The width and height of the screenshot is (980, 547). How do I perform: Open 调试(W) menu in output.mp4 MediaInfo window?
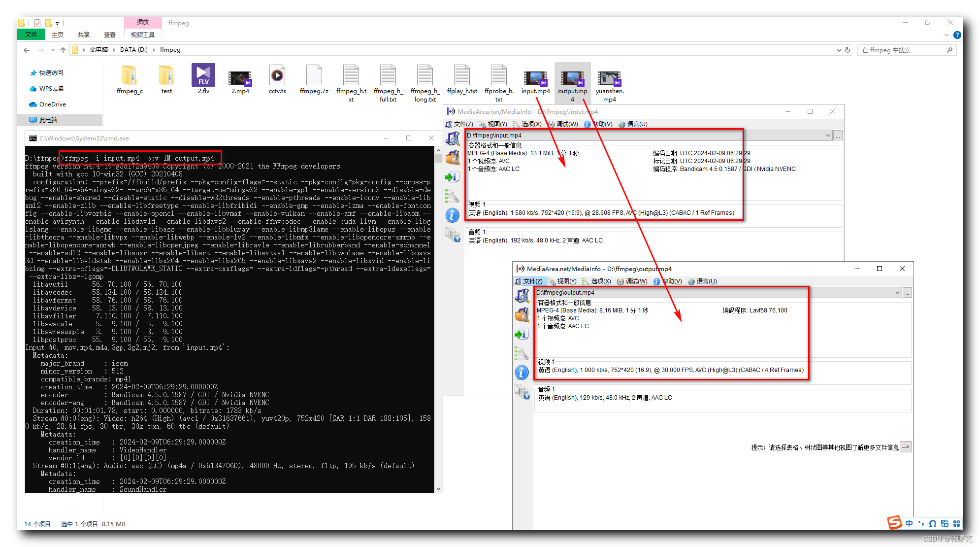632,281
